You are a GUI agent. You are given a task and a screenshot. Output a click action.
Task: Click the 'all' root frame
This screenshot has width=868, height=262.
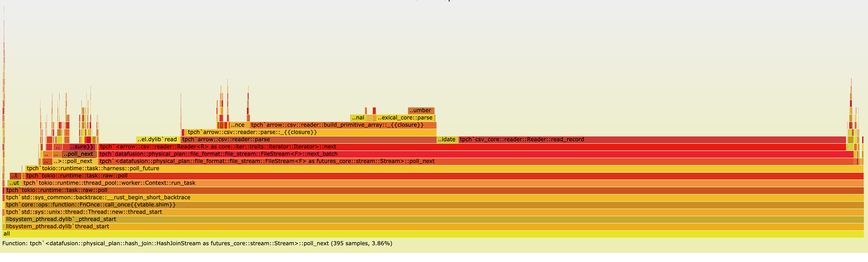(x=433, y=234)
